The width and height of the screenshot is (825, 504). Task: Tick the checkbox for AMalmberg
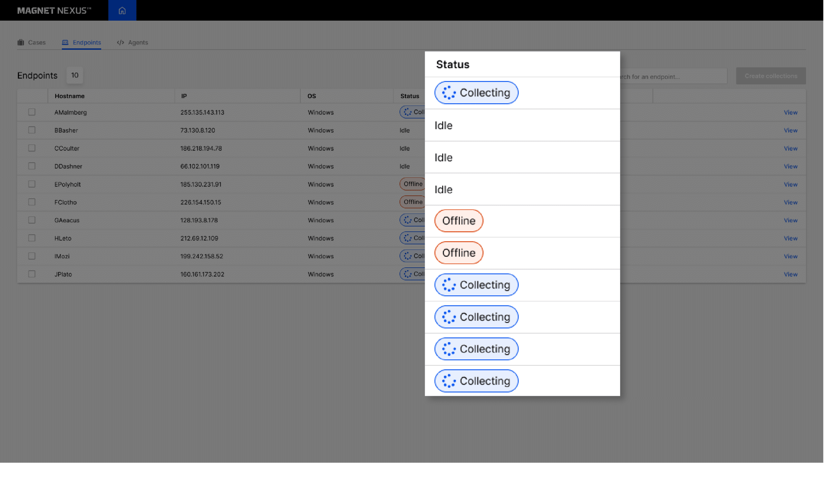[32, 112]
